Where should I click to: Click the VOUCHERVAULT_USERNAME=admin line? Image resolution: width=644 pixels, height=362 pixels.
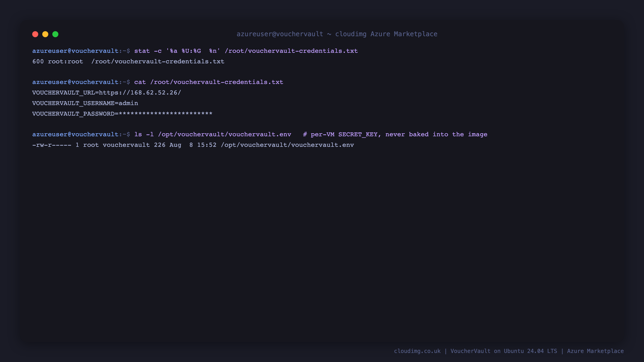pyautogui.click(x=85, y=103)
